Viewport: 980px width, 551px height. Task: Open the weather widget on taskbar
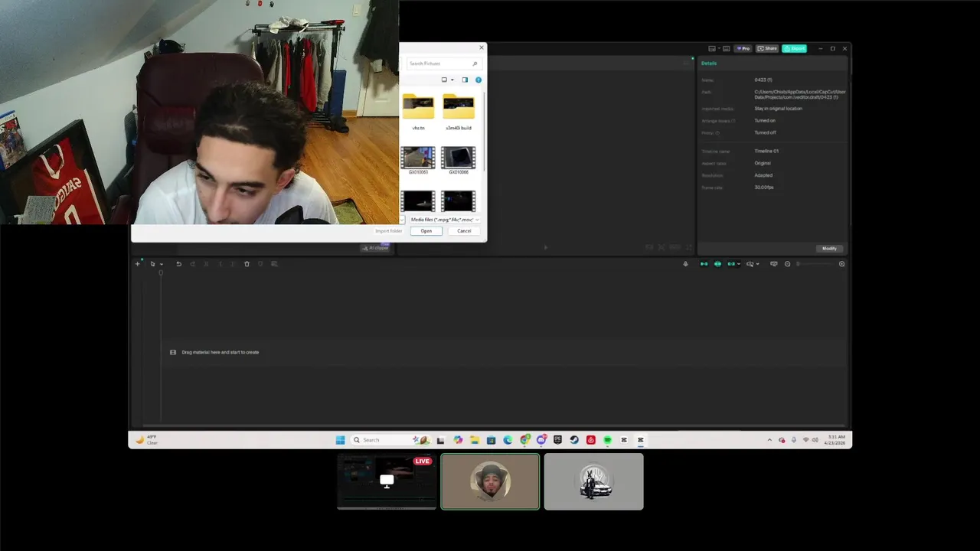[146, 440]
